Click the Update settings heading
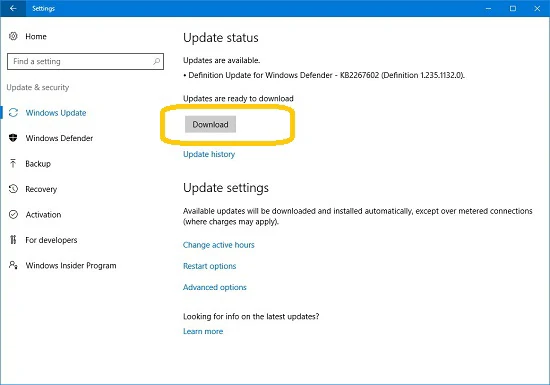Image resolution: width=550 pixels, height=385 pixels. tap(226, 188)
